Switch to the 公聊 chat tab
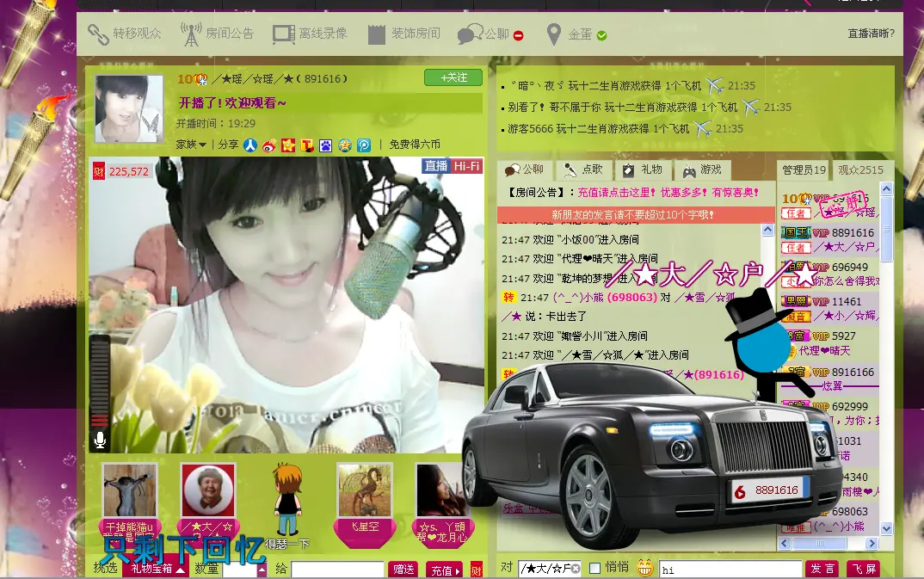 525,169
